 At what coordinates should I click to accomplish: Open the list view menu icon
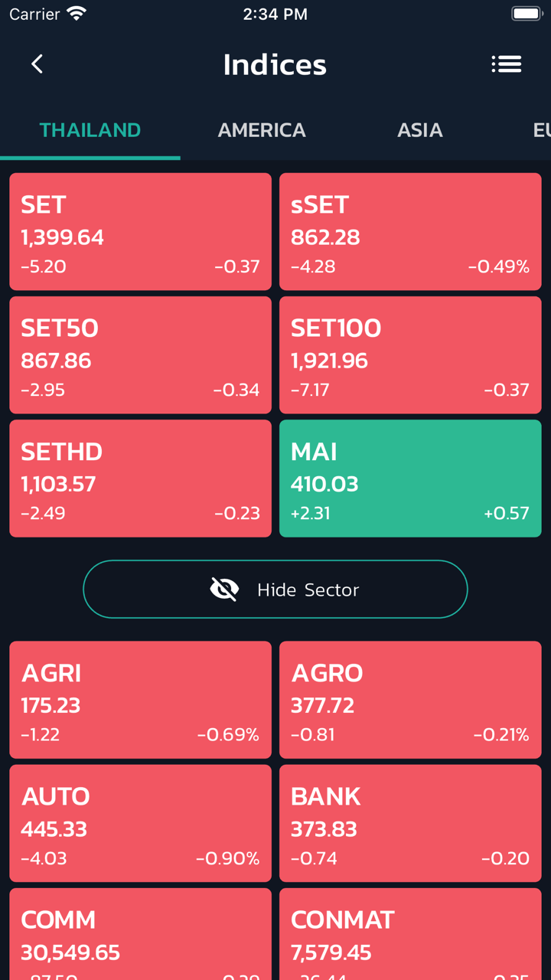pos(506,64)
